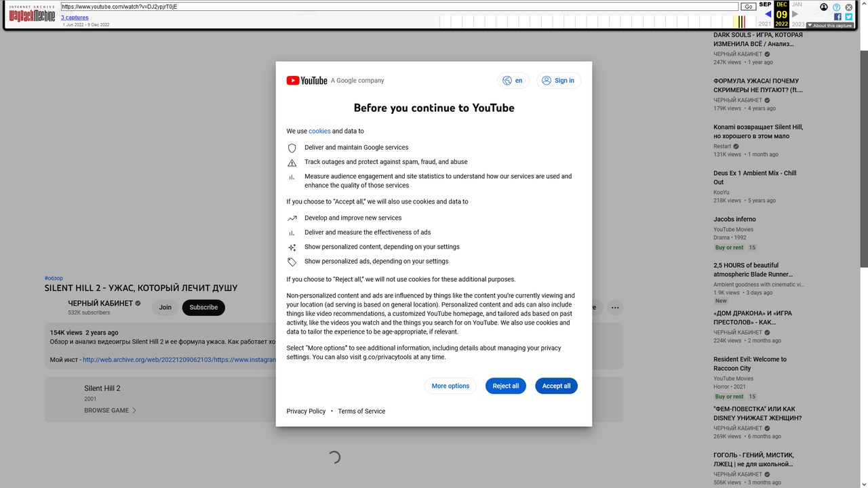Click BROWSE GAME chevron link
The image size is (868, 488).
tap(111, 411)
